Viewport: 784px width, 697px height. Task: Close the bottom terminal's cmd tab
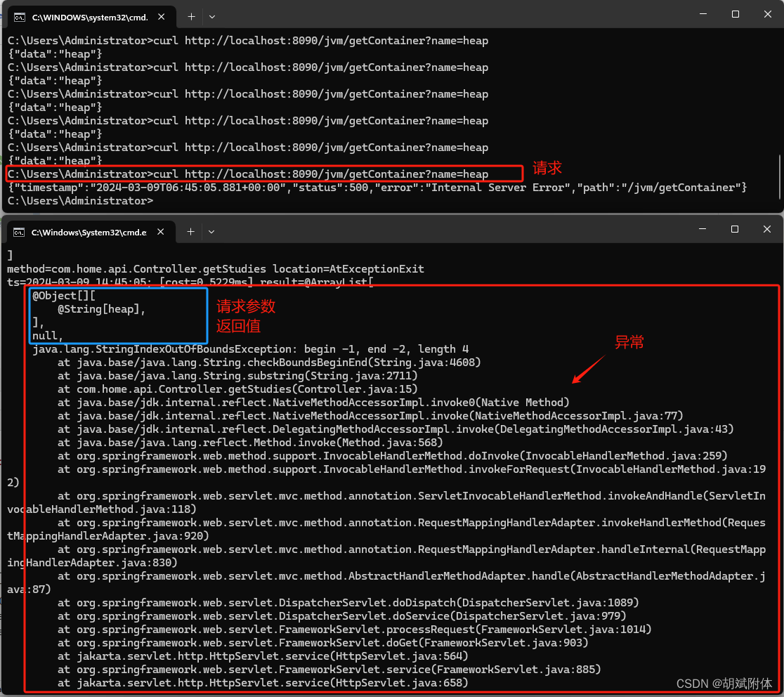coord(160,232)
